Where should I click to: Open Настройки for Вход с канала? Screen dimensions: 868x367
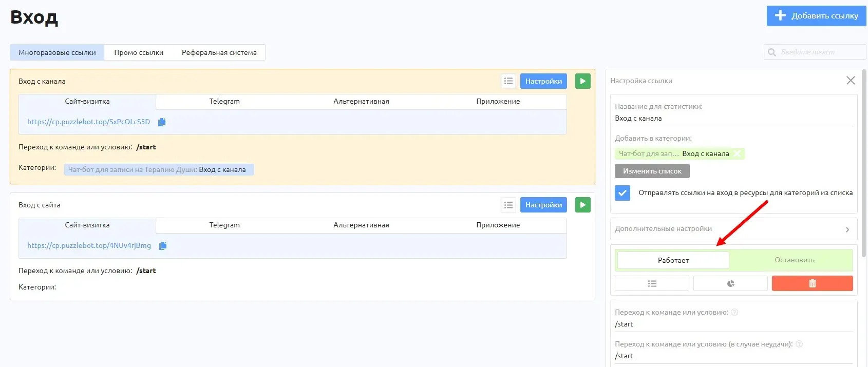(x=543, y=81)
